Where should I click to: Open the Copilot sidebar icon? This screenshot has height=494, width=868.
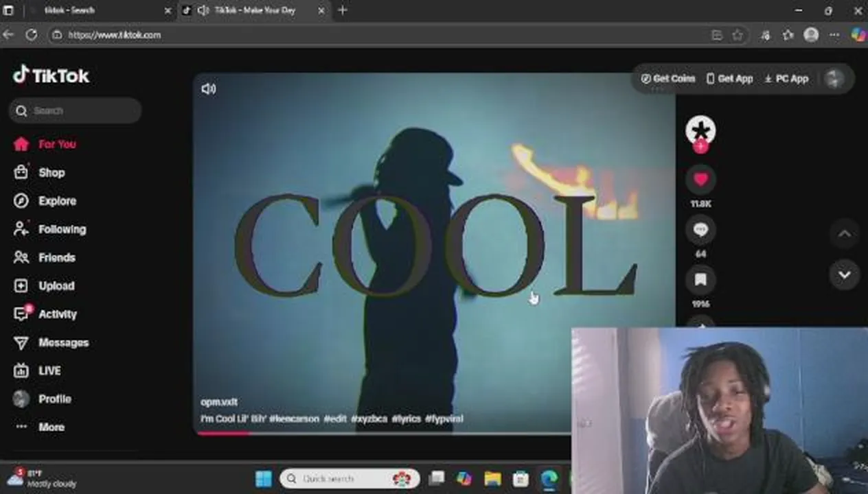858,34
